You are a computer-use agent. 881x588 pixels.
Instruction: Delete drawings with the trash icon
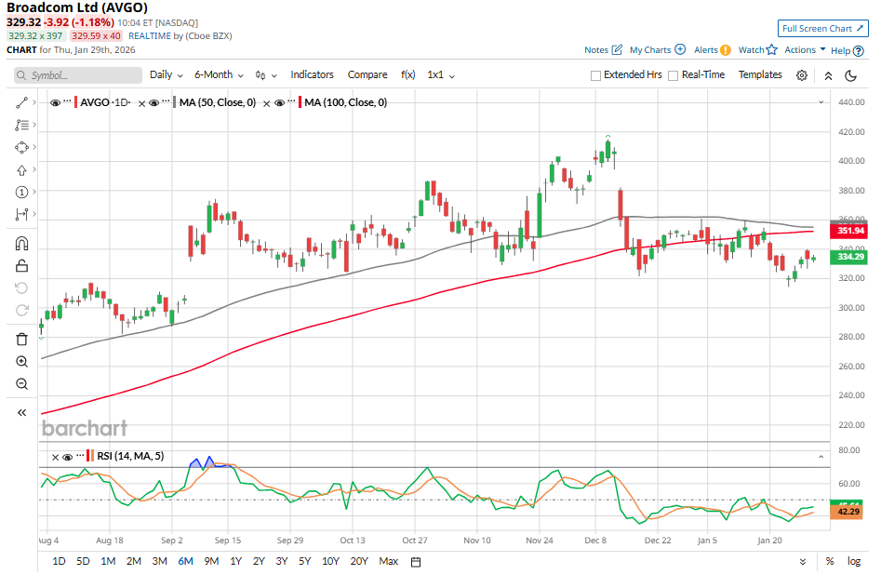coord(21,339)
